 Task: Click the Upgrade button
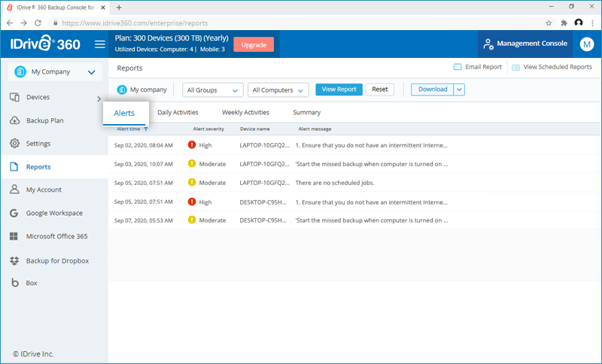[x=254, y=44]
